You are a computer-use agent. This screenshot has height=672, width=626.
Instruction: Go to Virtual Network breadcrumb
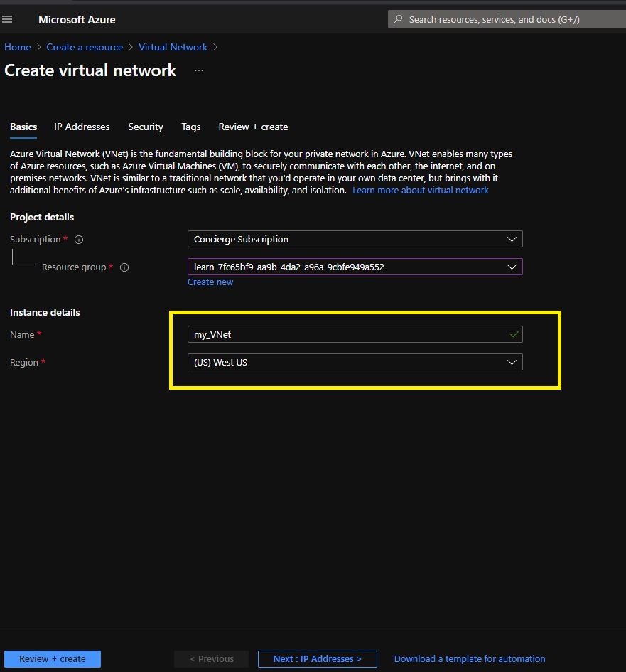tap(173, 47)
